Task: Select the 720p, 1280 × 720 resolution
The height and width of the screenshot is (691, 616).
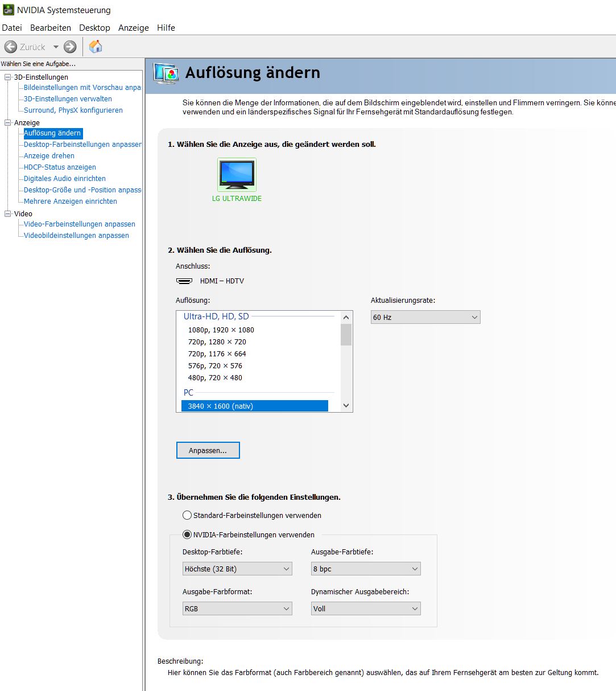Action: tap(217, 342)
